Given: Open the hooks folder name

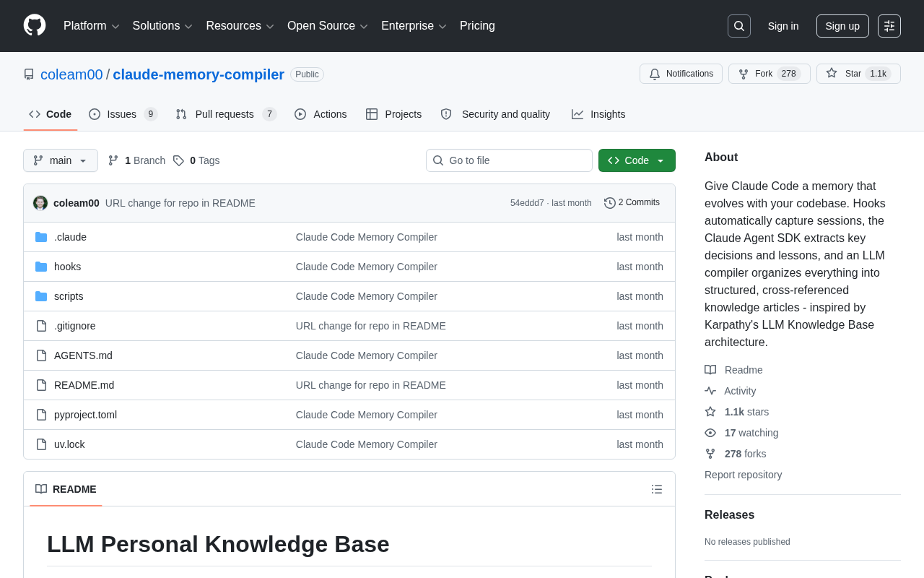Looking at the screenshot, I should [x=67, y=267].
